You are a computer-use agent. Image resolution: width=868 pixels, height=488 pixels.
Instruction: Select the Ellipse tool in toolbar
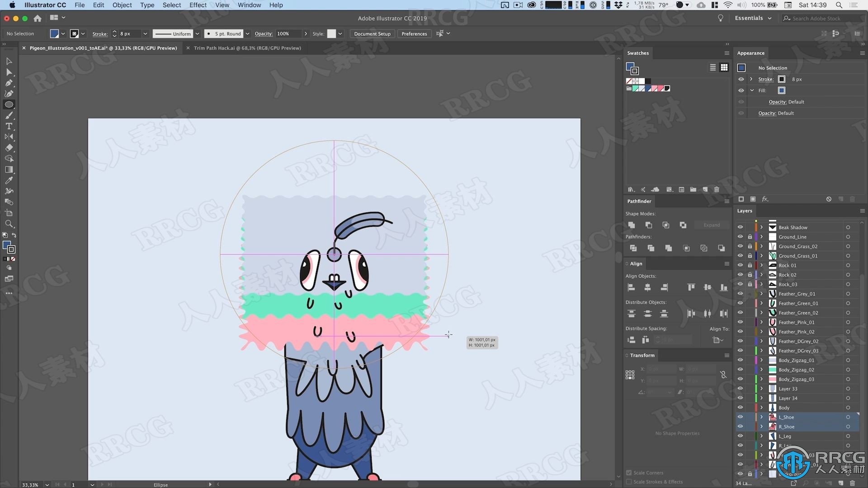click(8, 104)
